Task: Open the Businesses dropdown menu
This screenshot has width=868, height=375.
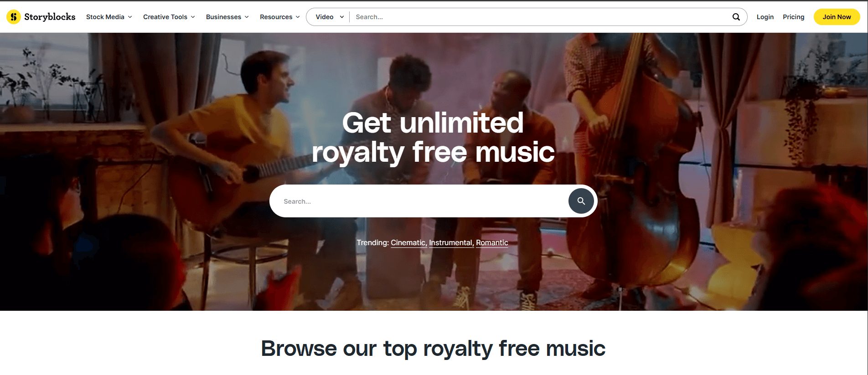Action: coord(227,17)
